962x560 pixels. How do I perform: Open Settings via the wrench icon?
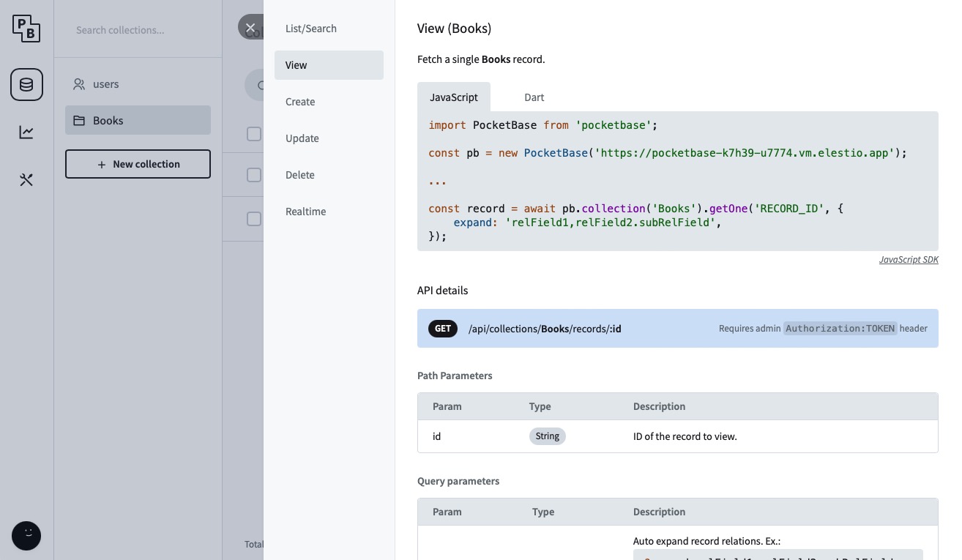(26, 179)
